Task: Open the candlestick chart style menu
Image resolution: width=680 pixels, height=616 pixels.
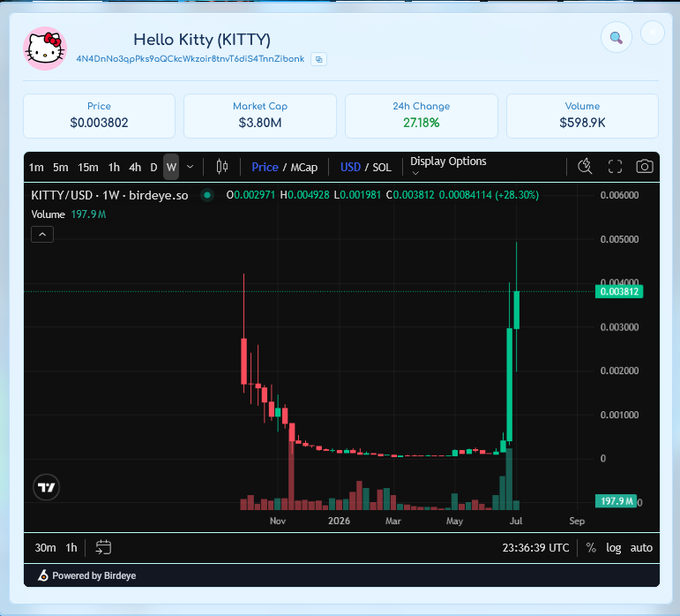Action: pos(222,167)
